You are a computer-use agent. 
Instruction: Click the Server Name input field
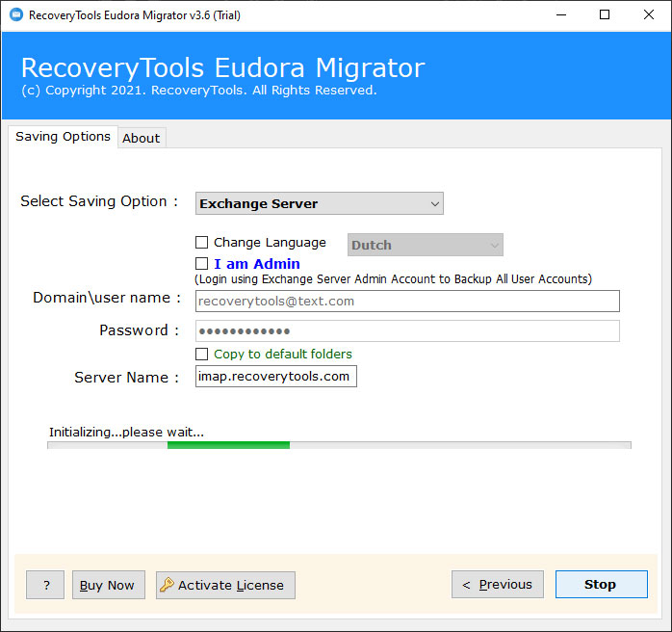(x=276, y=376)
